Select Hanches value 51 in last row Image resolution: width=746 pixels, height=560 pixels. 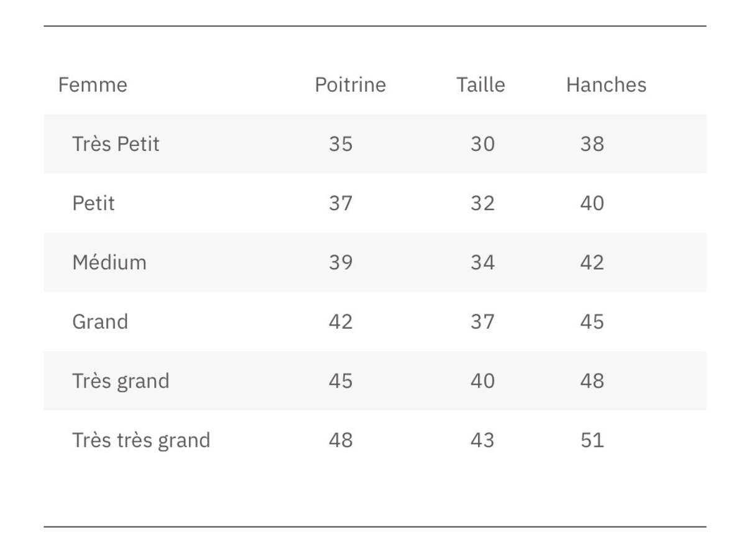pos(592,440)
